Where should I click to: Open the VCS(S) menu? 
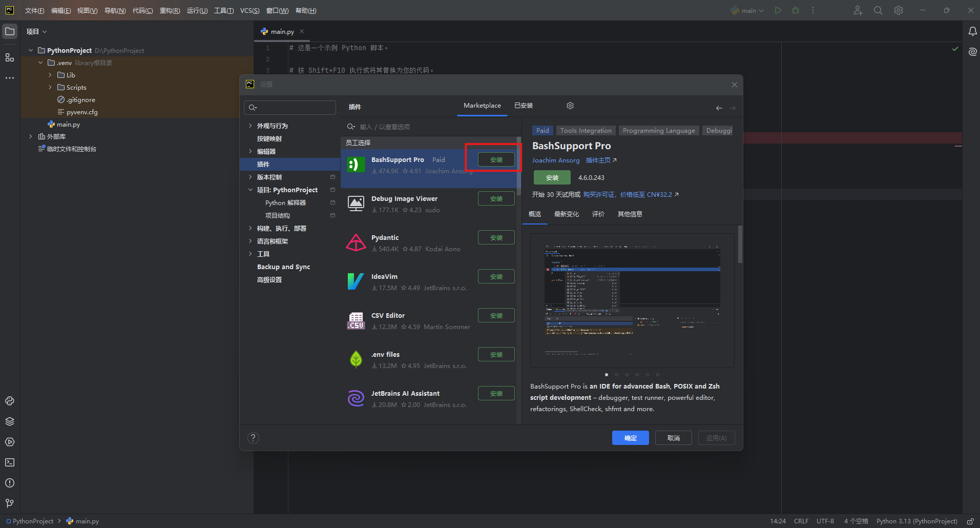pos(249,10)
